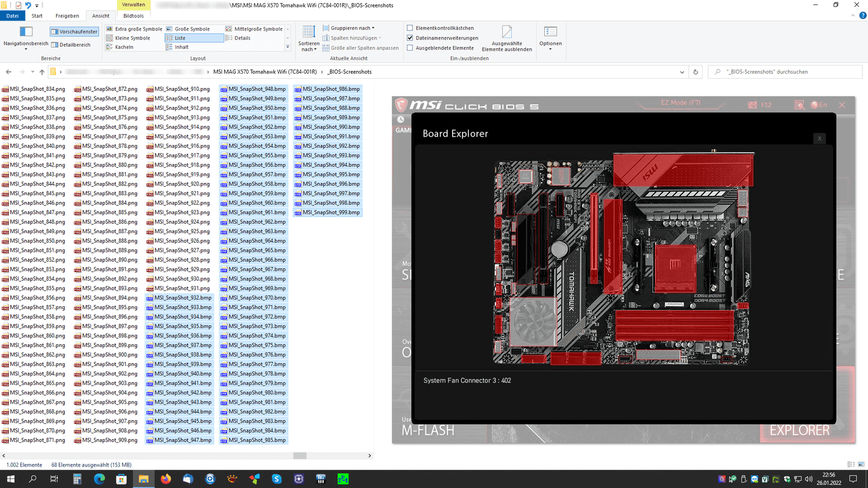This screenshot has width=868, height=488.
Task: Select the Liste layout
Action: [194, 37]
